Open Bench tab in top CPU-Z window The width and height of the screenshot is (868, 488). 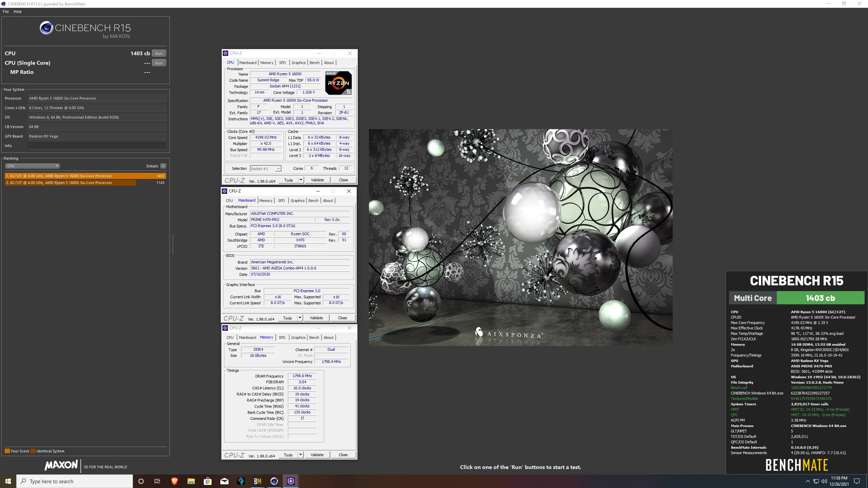pos(314,63)
